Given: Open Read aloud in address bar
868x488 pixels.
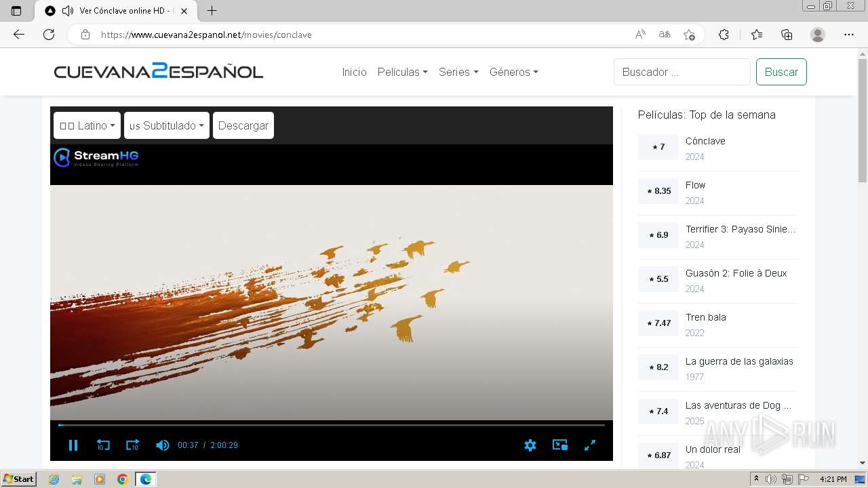Looking at the screenshot, I should [640, 35].
